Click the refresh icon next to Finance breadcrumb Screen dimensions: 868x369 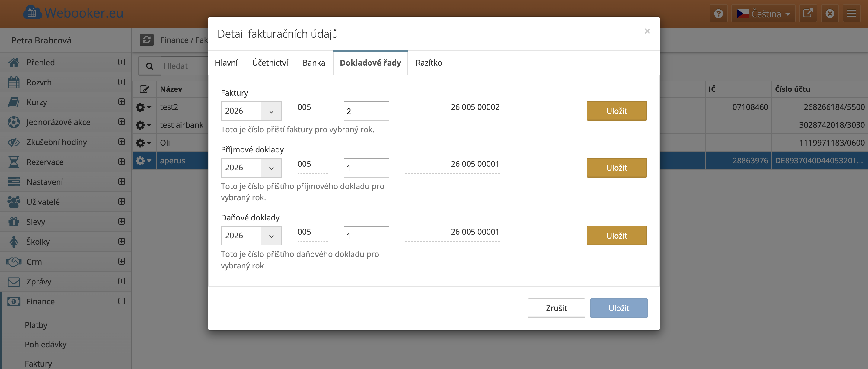point(147,40)
